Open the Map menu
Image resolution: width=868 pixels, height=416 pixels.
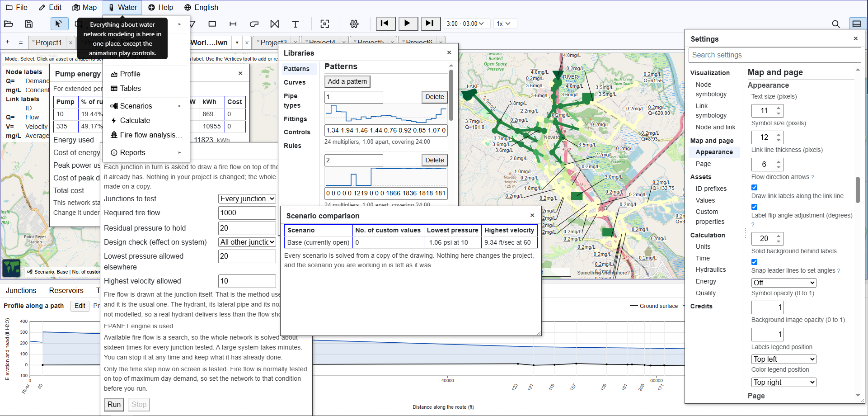click(x=84, y=7)
